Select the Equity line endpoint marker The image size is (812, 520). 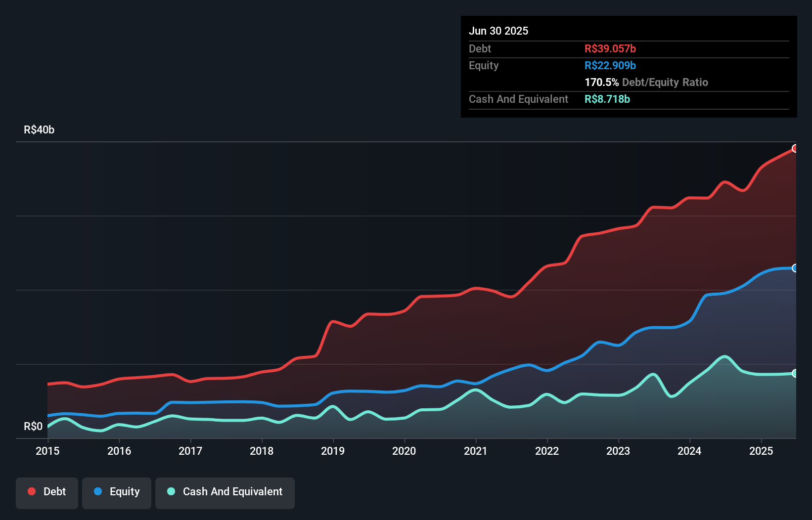[x=795, y=268]
